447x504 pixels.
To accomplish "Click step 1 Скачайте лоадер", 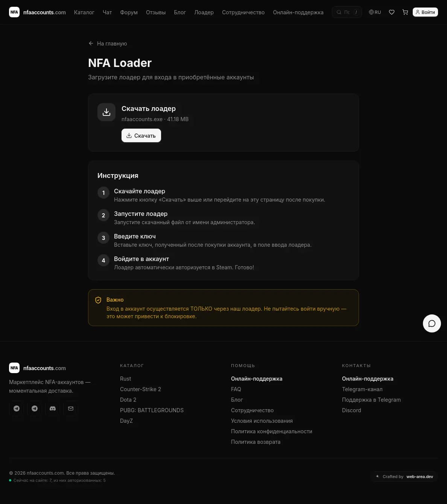I will (x=140, y=191).
